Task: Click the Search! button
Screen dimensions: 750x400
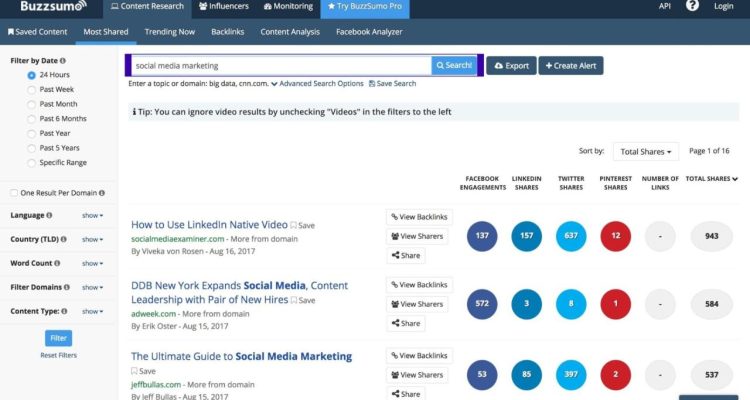Action: tap(454, 66)
